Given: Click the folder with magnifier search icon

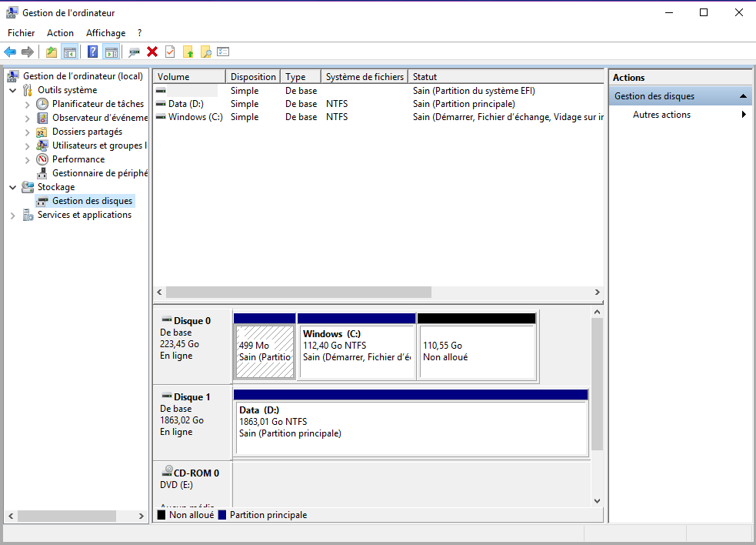Looking at the screenshot, I should pyautogui.click(x=206, y=52).
